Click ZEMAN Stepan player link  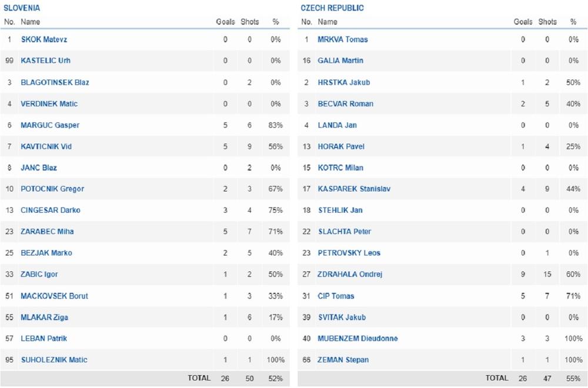click(343, 360)
